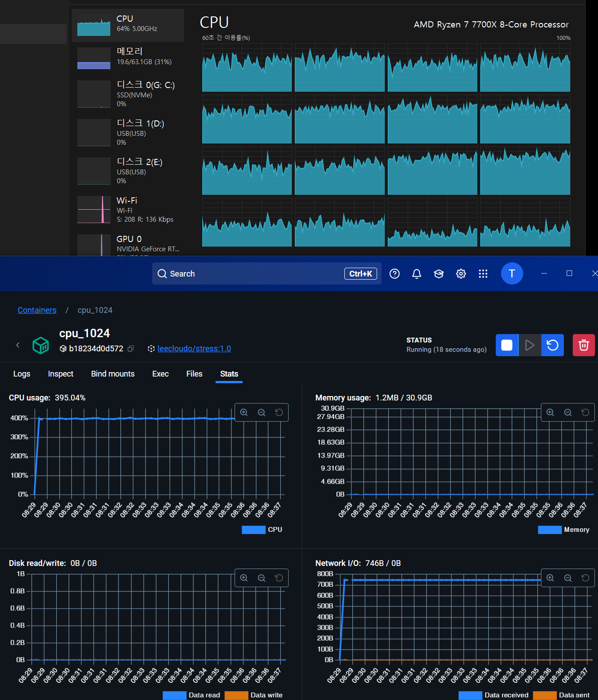Image resolution: width=598 pixels, height=700 pixels.
Task: Zoom in on the Disk read/write chart
Action: pyautogui.click(x=244, y=578)
